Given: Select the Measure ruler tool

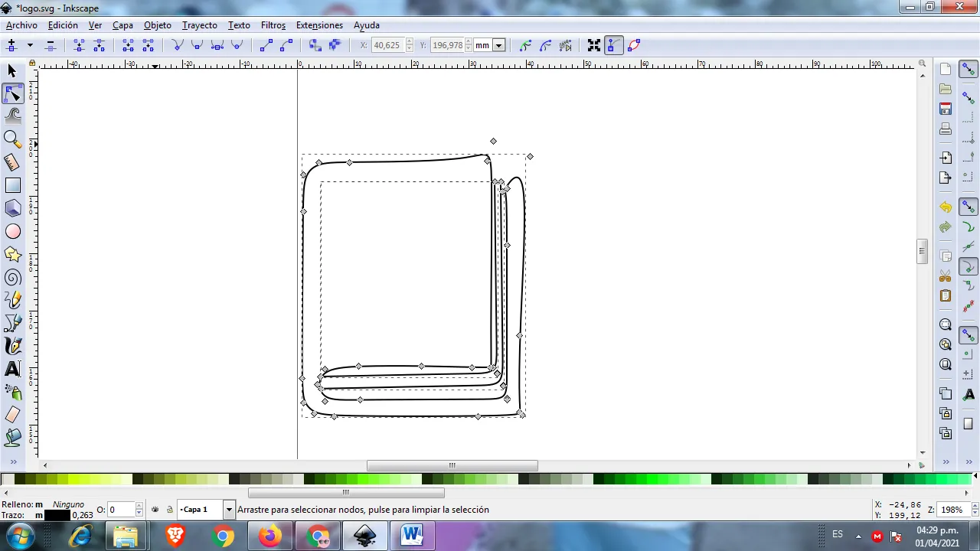Looking at the screenshot, I should [x=12, y=161].
